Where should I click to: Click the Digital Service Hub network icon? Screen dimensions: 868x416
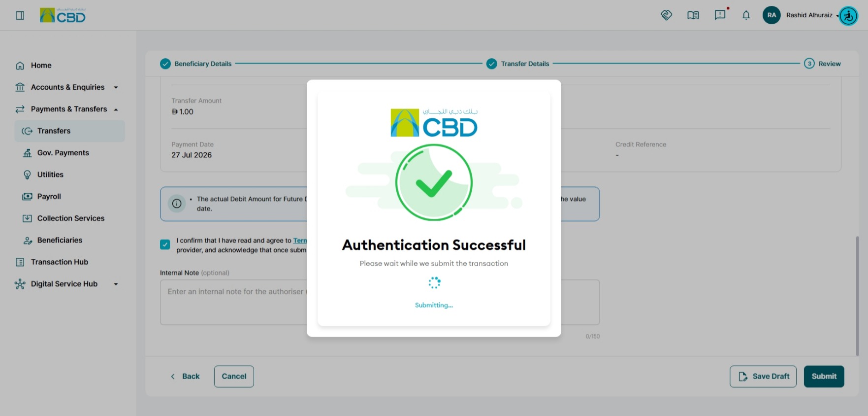(x=20, y=284)
